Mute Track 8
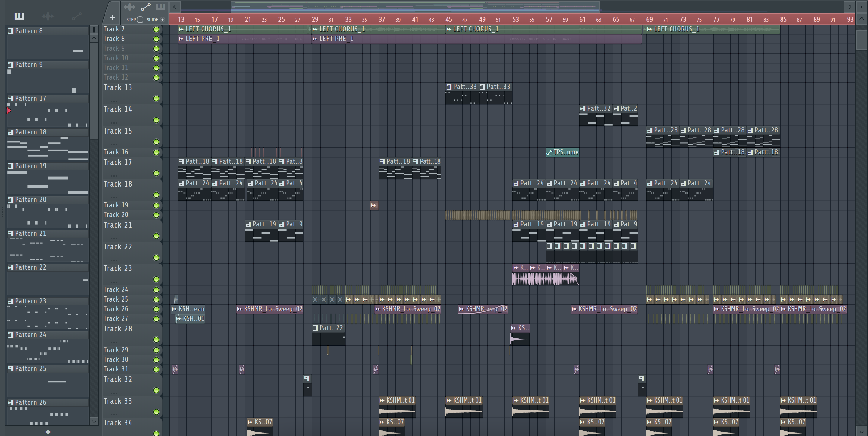This screenshot has height=436, width=868. [156, 39]
